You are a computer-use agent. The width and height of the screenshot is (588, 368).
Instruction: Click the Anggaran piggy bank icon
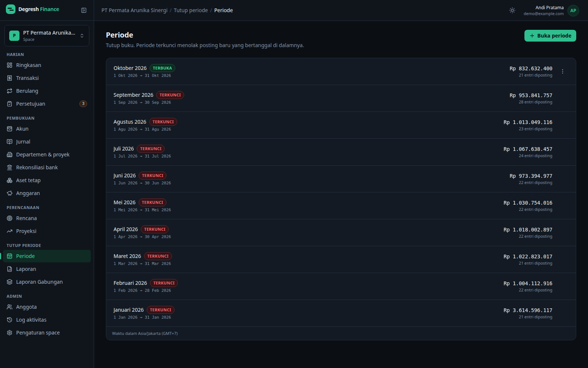(10, 193)
